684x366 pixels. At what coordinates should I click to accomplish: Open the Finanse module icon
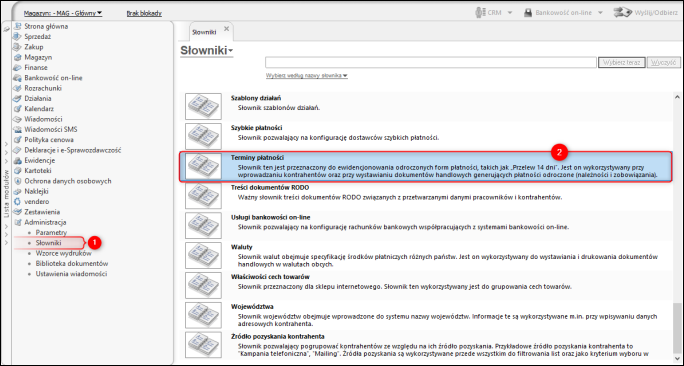17,68
